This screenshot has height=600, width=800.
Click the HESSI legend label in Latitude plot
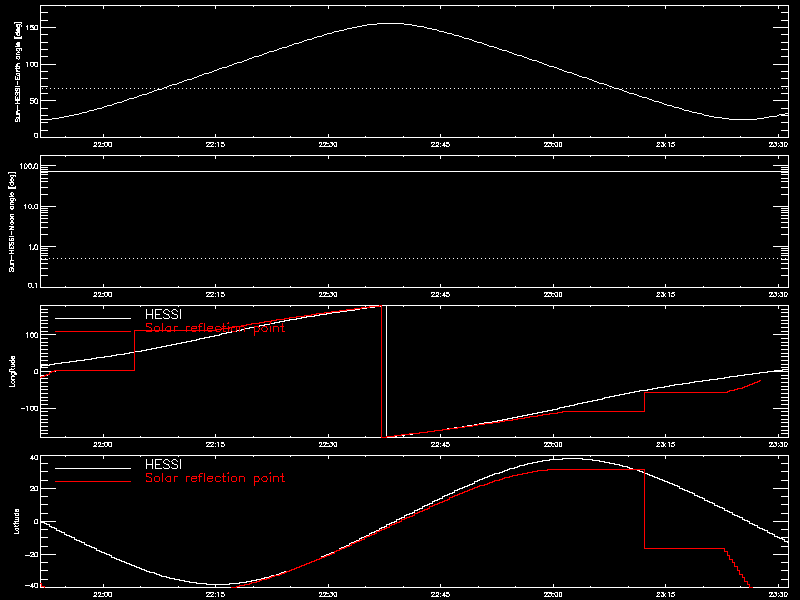[x=163, y=464]
